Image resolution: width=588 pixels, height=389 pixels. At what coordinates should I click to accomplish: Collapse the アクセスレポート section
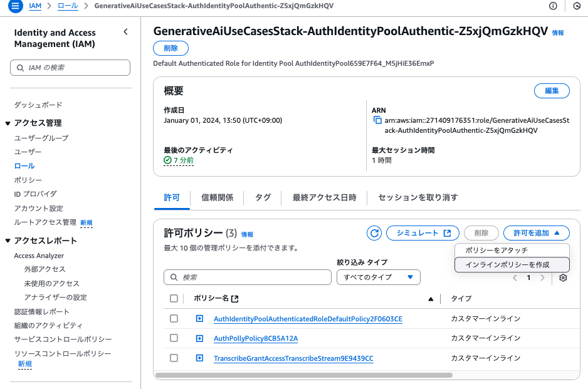8,241
